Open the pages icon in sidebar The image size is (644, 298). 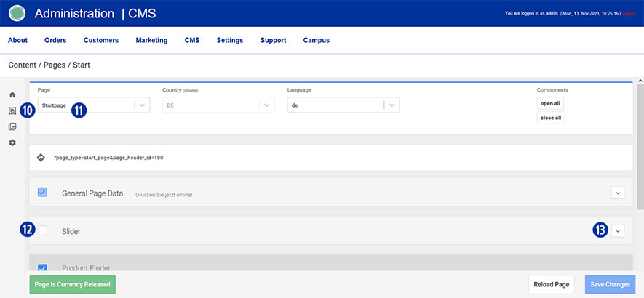coord(12,111)
